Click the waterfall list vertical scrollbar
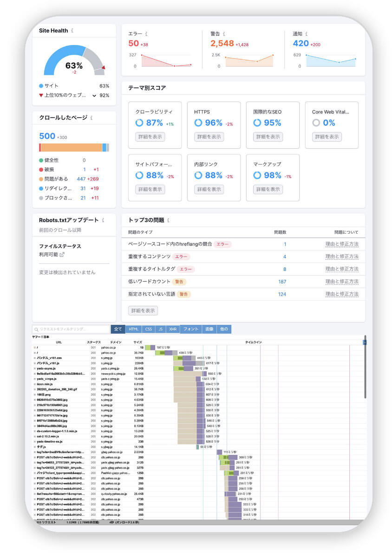 coord(365,367)
